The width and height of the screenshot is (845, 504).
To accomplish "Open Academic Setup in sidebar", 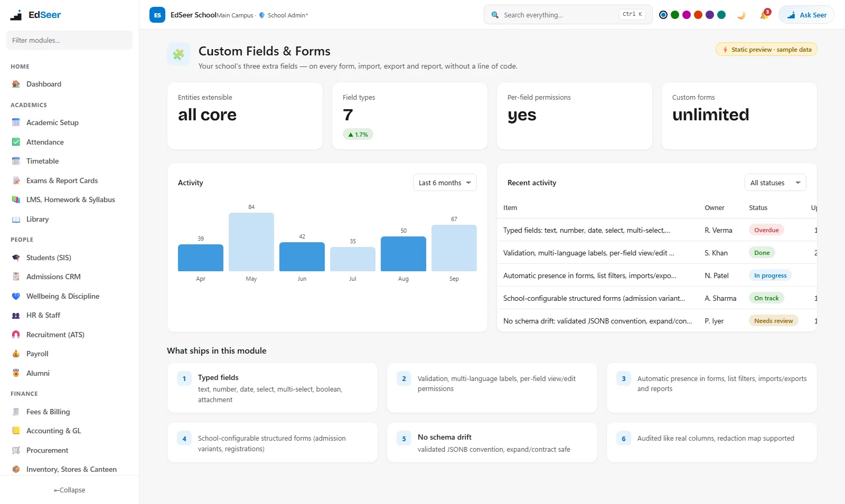I will (69, 122).
